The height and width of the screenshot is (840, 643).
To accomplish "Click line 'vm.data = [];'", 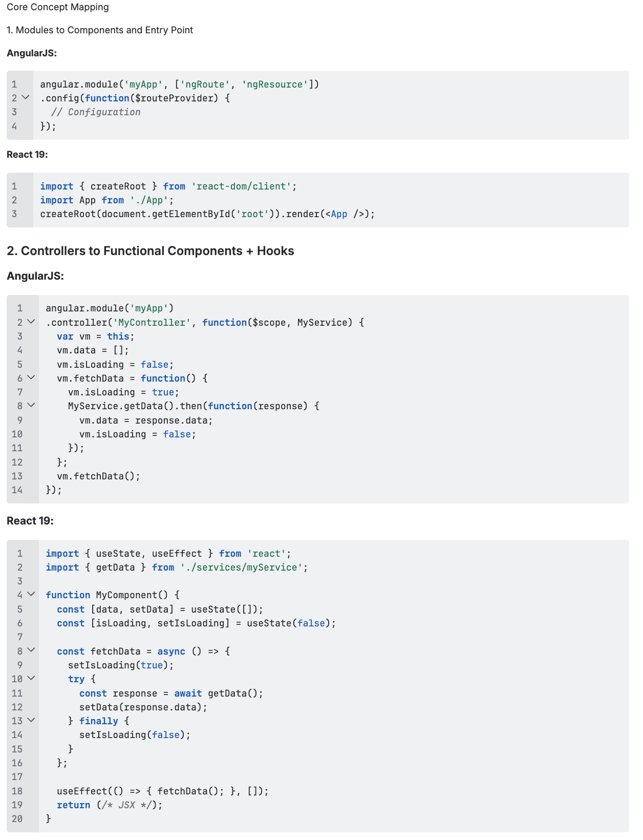I will coord(93,350).
